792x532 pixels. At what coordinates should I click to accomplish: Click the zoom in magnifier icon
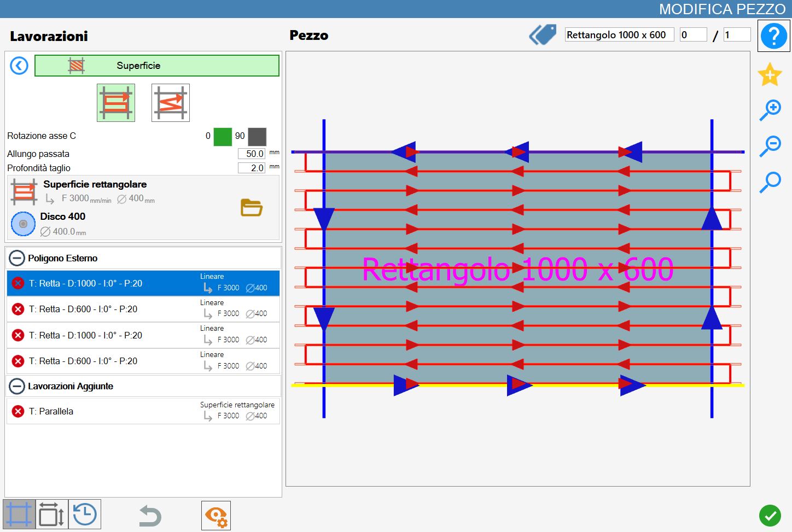(770, 110)
